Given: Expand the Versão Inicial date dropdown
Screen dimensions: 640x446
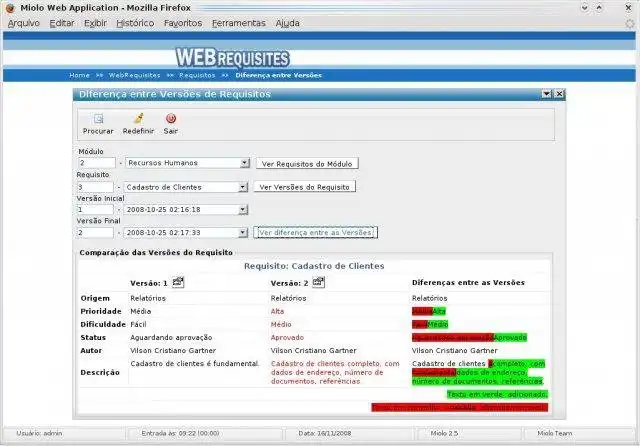Looking at the screenshot, I should (x=243, y=209).
